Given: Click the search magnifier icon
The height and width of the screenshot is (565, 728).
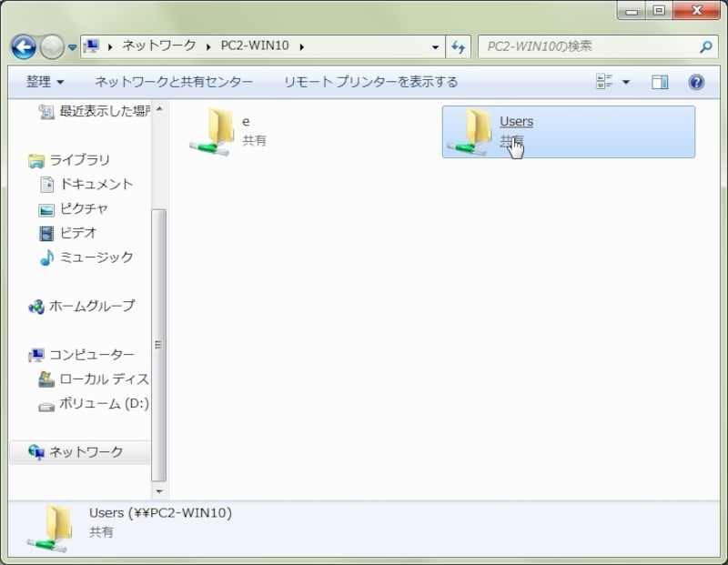Looking at the screenshot, I should pyautogui.click(x=705, y=46).
